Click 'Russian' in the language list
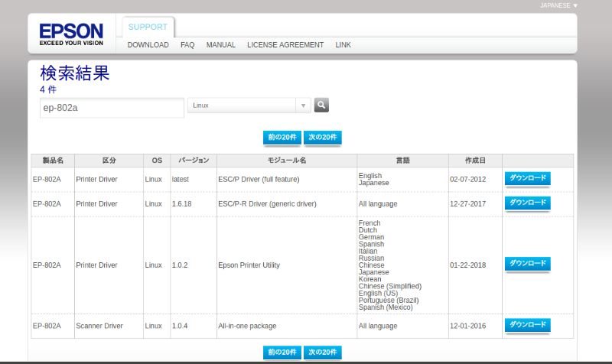The image size is (612, 364). pos(371,258)
